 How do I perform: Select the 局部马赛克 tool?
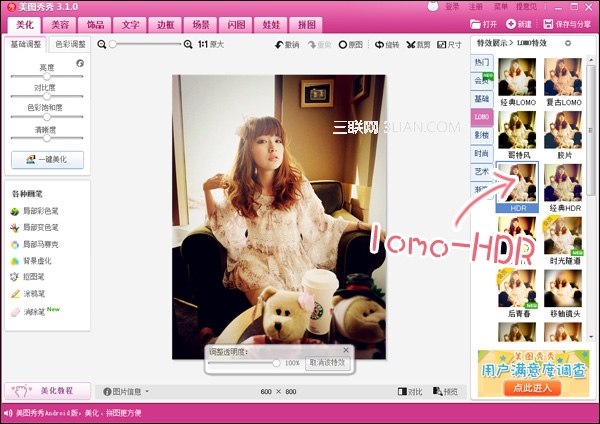35,244
